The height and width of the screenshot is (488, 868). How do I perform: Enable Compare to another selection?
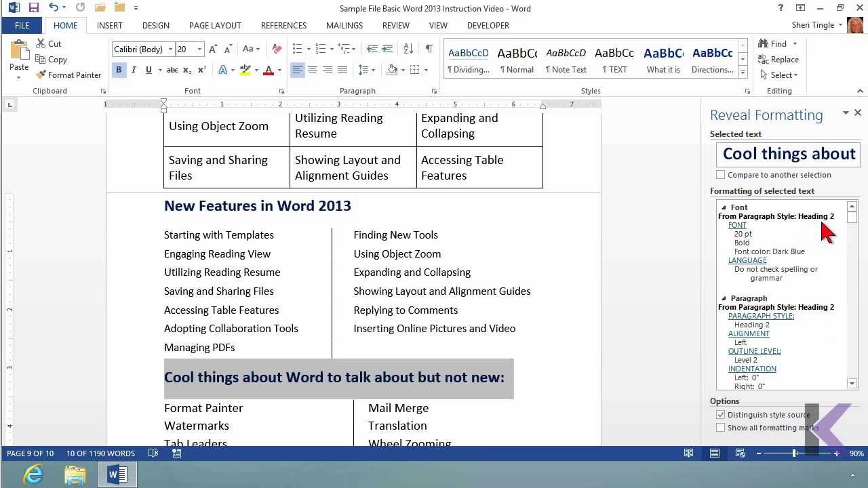click(721, 175)
